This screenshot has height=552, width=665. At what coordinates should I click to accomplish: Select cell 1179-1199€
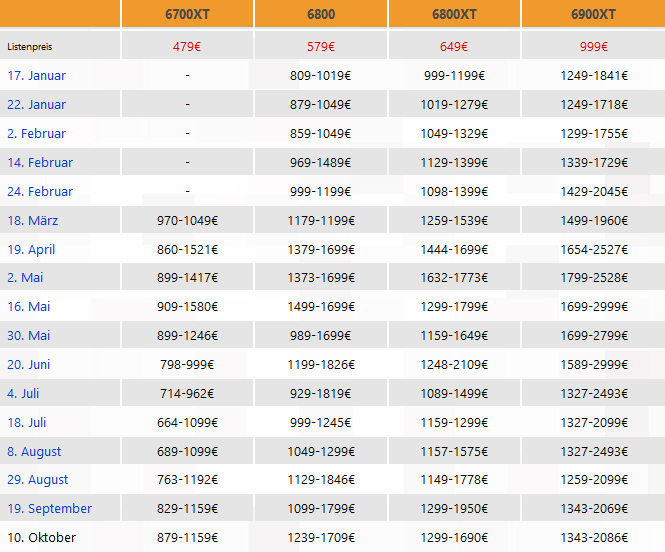tap(321, 220)
